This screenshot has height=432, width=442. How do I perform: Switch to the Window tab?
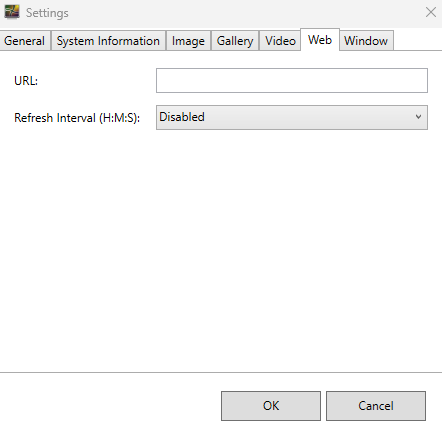(x=366, y=41)
